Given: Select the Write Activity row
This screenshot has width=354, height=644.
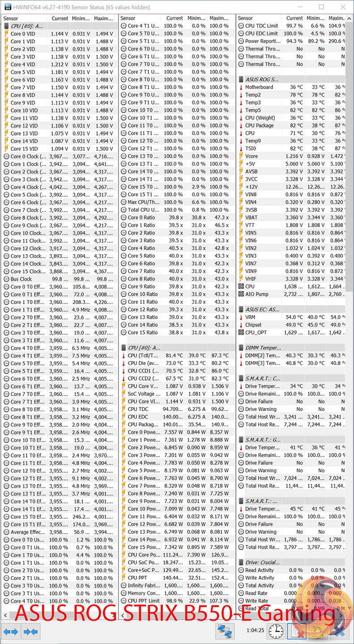Looking at the screenshot, I should coord(291,578).
